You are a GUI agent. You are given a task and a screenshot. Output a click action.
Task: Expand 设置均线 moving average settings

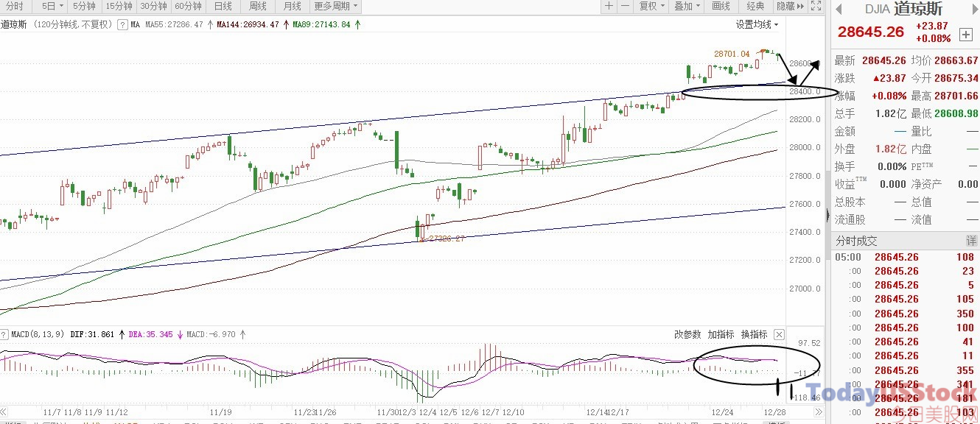757,24
